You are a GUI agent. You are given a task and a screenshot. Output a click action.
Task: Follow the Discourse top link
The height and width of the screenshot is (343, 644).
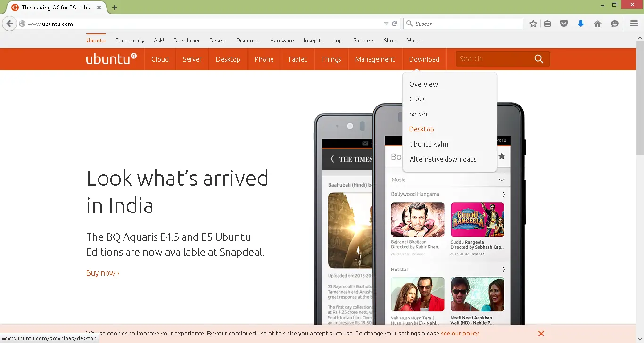tap(248, 41)
